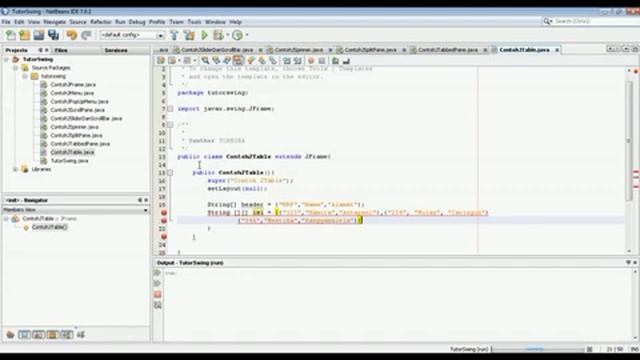Screen dimensions: 640x360
Task: Switch to the Services panel tab
Action: (116, 50)
